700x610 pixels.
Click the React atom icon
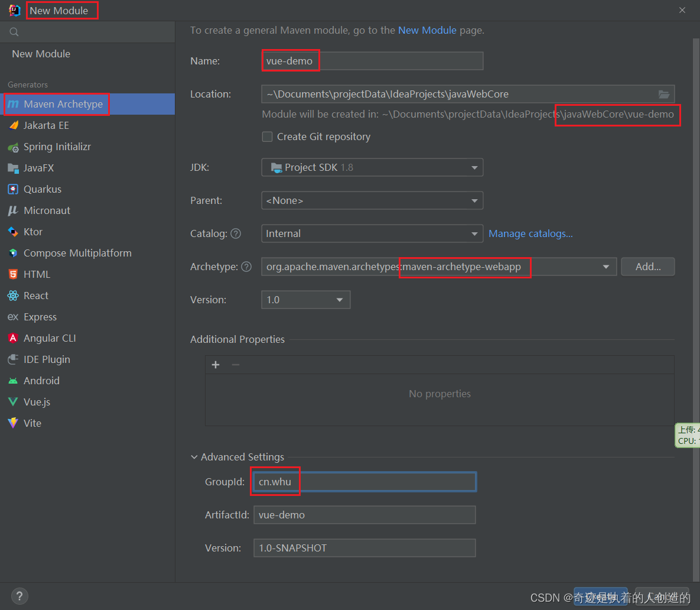click(x=13, y=296)
